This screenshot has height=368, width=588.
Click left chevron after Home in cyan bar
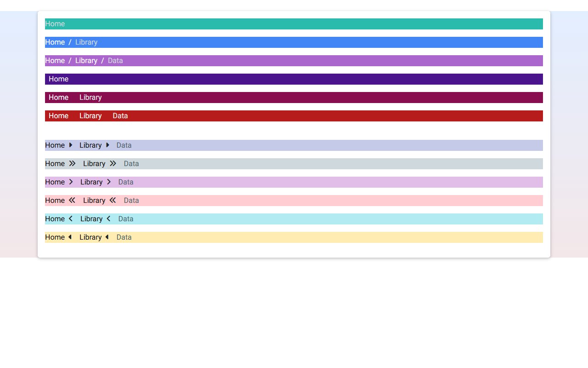point(71,218)
